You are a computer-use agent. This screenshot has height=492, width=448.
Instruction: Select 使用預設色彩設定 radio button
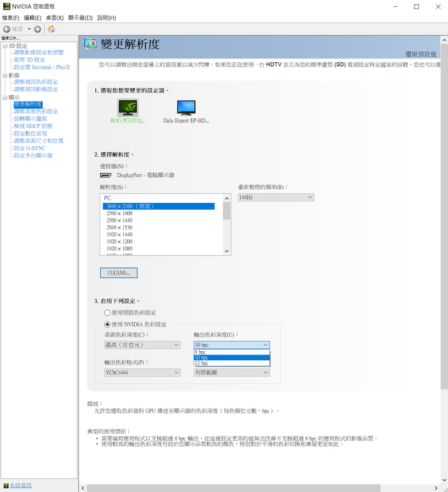[x=108, y=313]
